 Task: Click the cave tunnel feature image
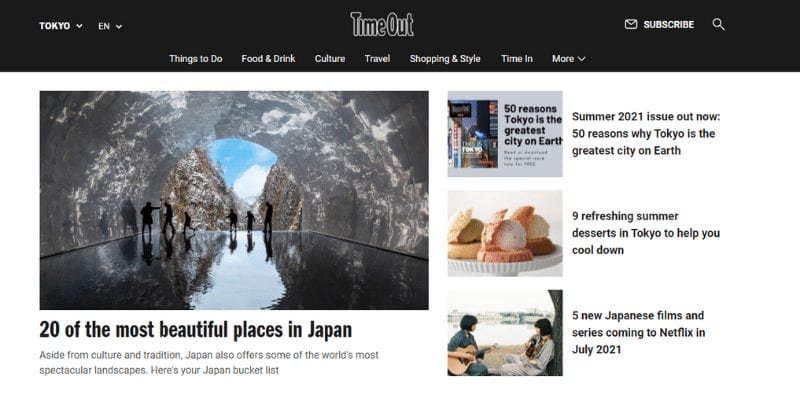[x=234, y=200]
